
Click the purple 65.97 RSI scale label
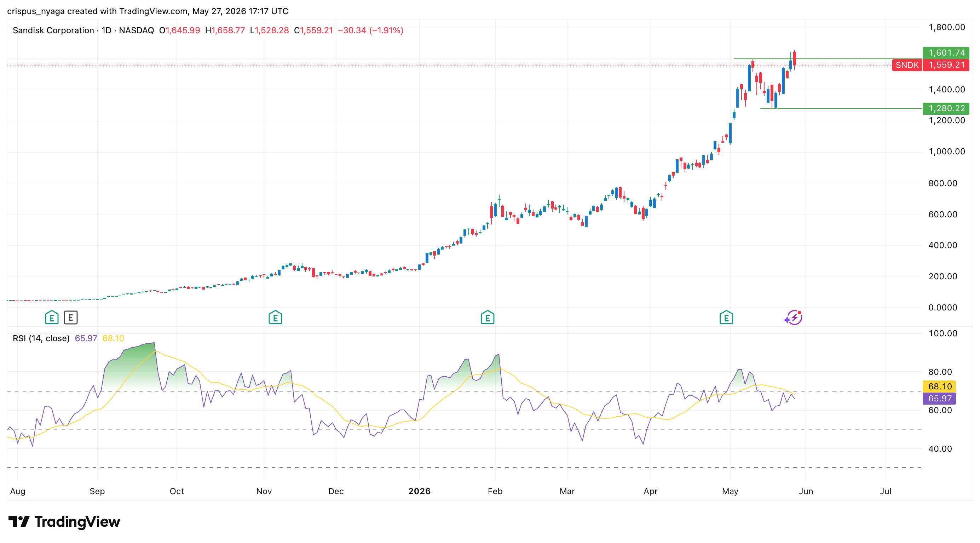click(x=940, y=399)
